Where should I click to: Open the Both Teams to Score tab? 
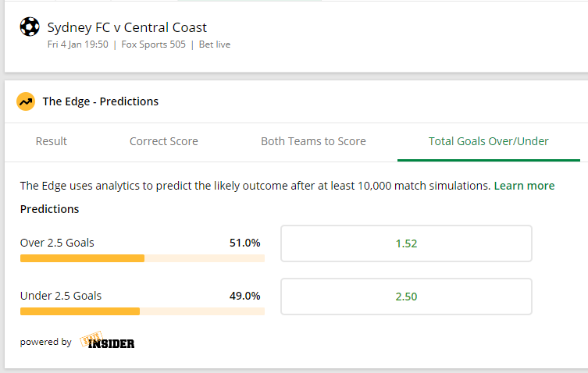click(x=313, y=141)
